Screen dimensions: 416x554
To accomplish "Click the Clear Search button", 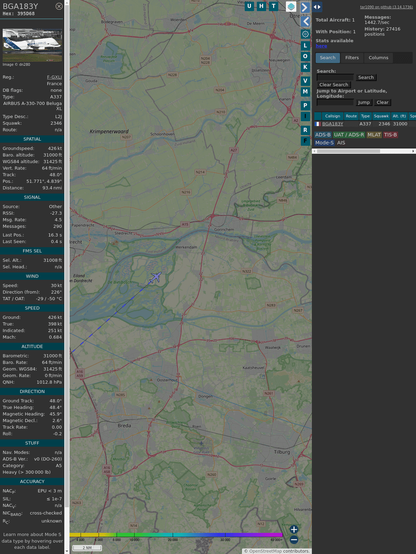I will click(x=334, y=85).
